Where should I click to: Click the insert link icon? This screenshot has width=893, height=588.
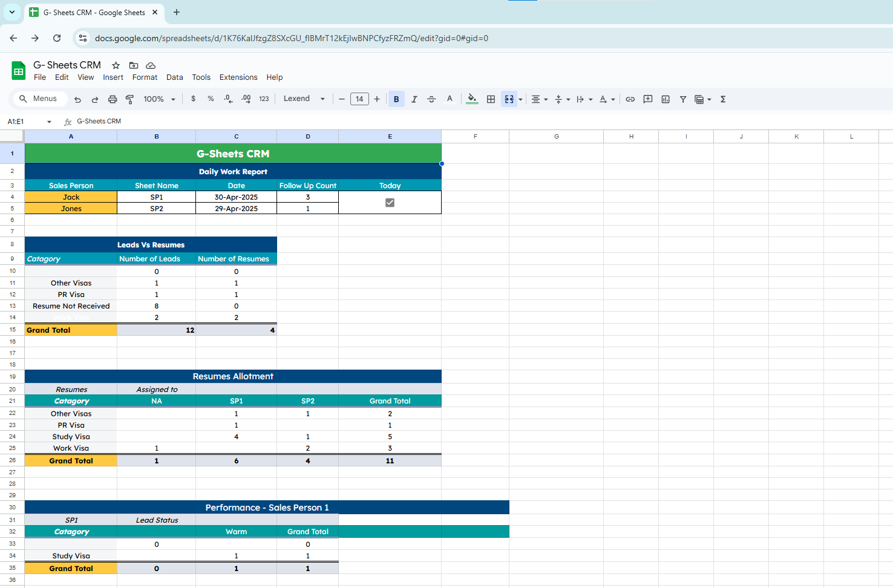(630, 99)
